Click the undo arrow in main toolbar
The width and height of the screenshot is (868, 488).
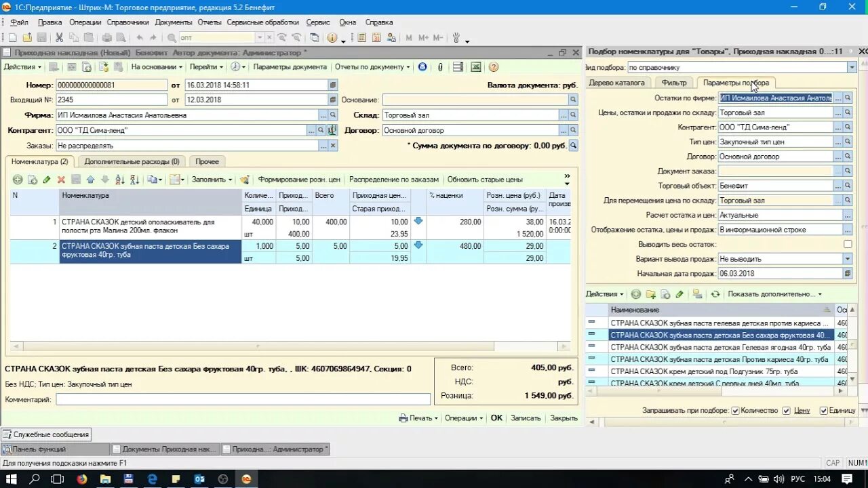pos(140,38)
